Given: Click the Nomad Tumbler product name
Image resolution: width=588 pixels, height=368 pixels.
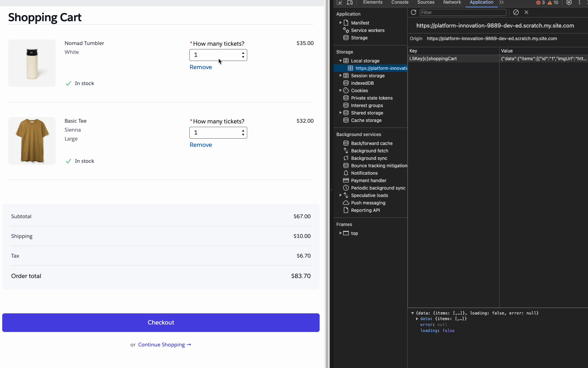Looking at the screenshot, I should [84, 43].
